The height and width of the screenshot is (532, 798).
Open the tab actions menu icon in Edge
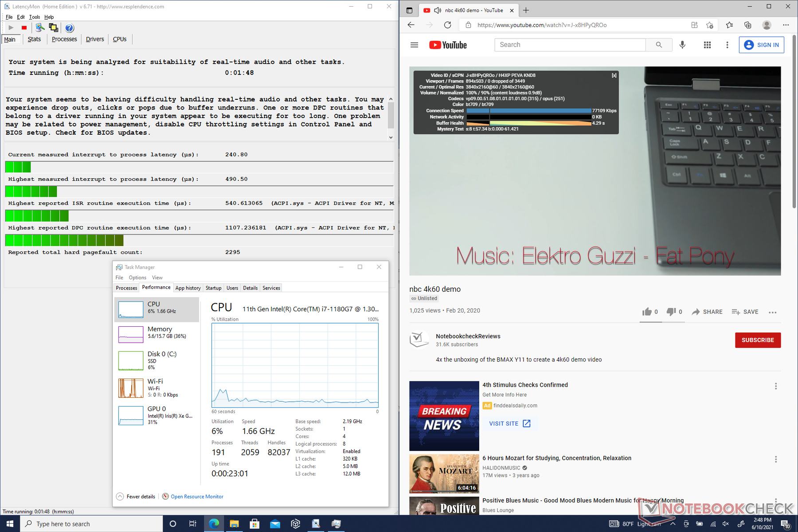tap(409, 10)
